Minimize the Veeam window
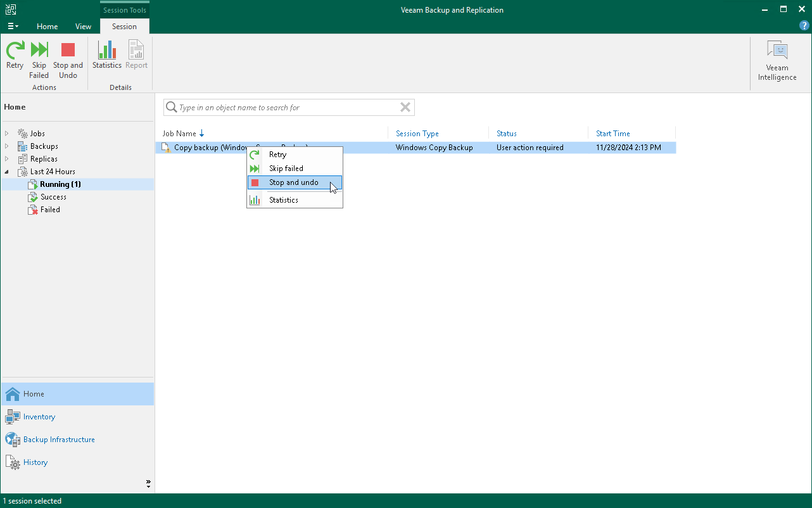The image size is (812, 508). tap(766, 10)
